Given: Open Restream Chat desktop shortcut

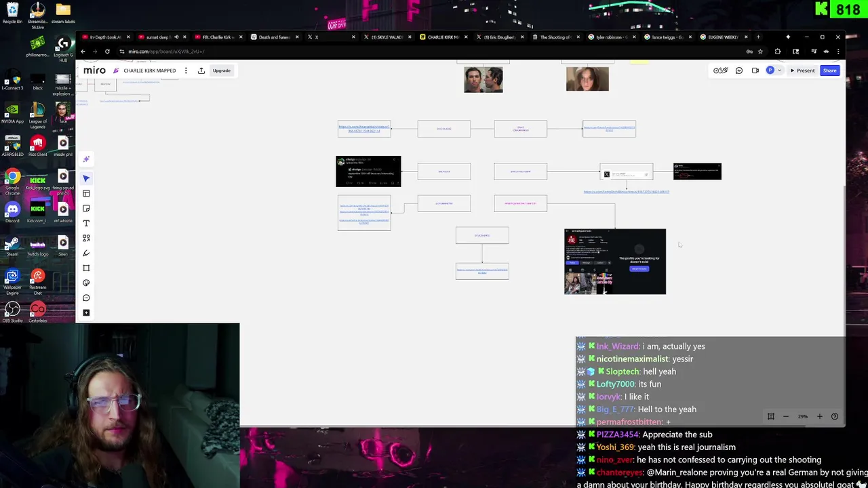Looking at the screenshot, I should coord(37,281).
